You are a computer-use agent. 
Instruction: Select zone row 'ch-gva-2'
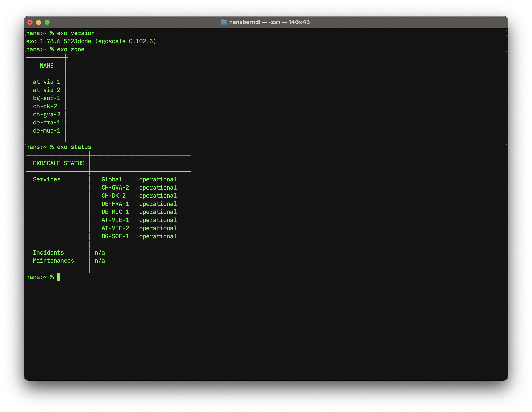click(47, 114)
